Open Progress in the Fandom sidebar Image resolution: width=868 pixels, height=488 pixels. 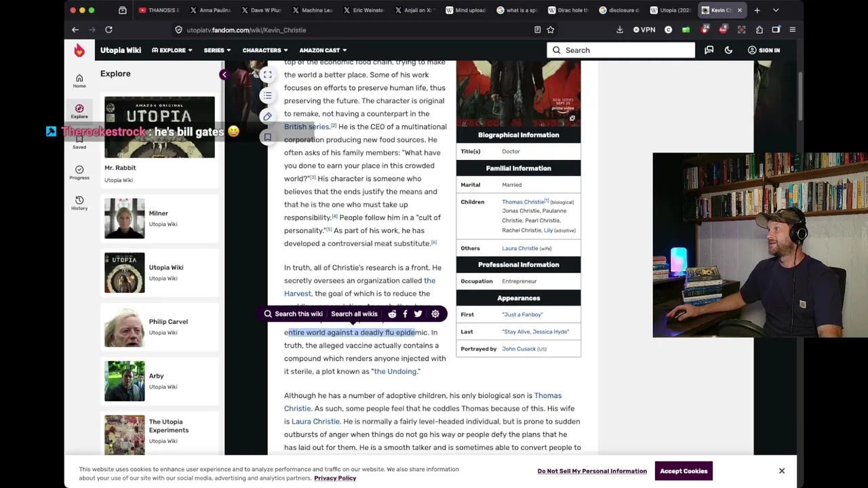pos(79,172)
